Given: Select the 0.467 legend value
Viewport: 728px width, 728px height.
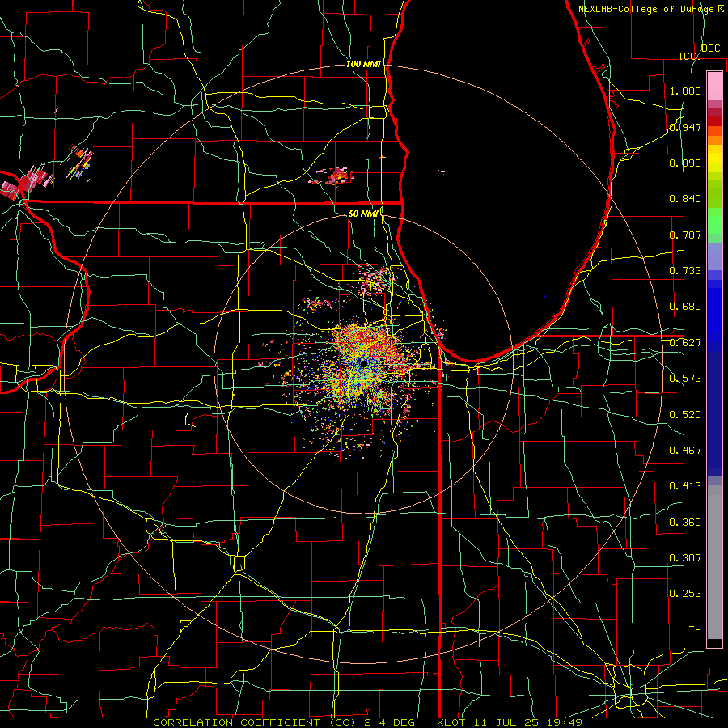Looking at the screenshot, I should (685, 451).
